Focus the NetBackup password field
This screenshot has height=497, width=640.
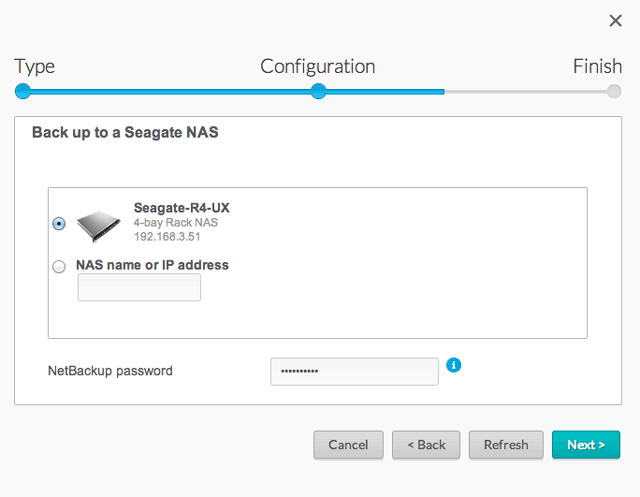pos(354,371)
